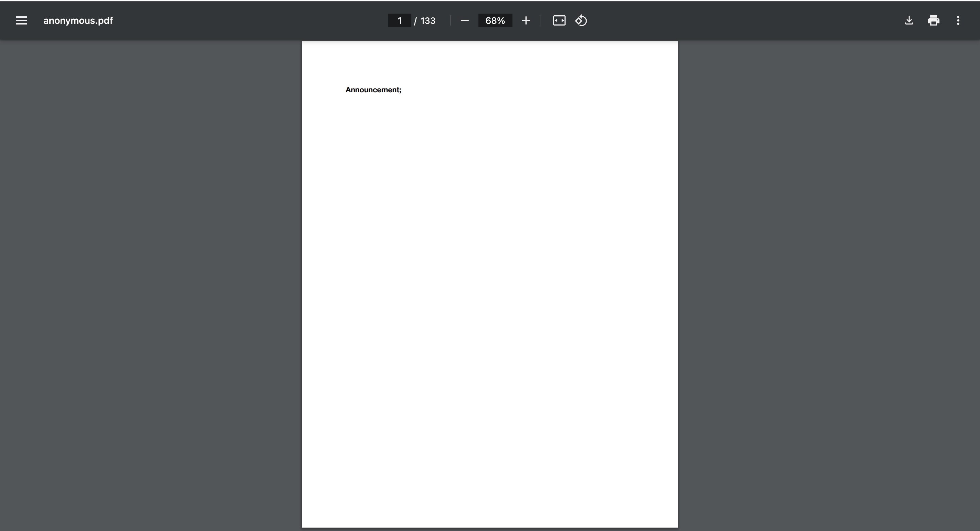Click the bold Announcement; heading text
980x531 pixels.
[x=373, y=90]
